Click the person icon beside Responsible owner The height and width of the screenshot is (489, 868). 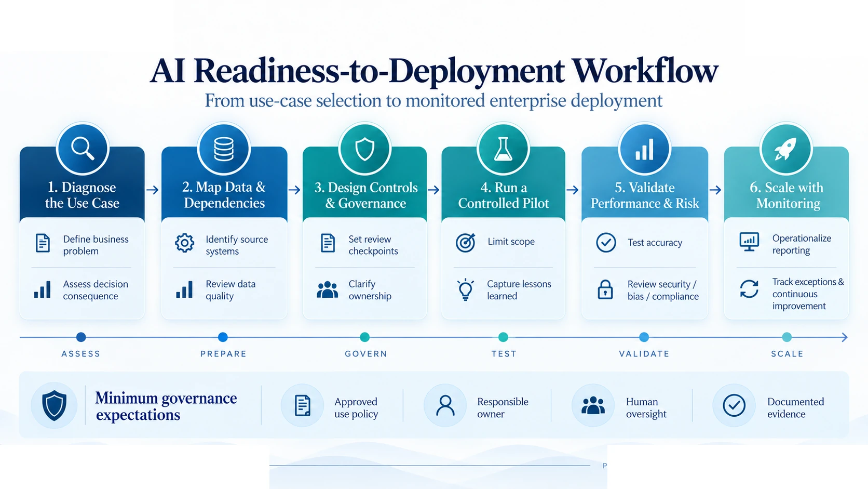pos(445,405)
